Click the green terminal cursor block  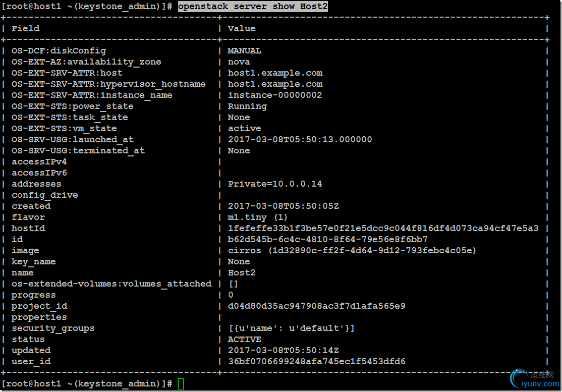tap(181, 384)
